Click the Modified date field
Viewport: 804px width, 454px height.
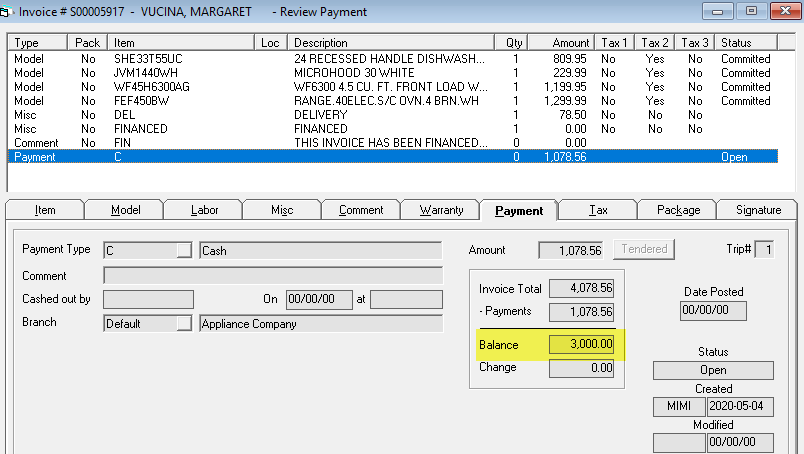point(740,442)
